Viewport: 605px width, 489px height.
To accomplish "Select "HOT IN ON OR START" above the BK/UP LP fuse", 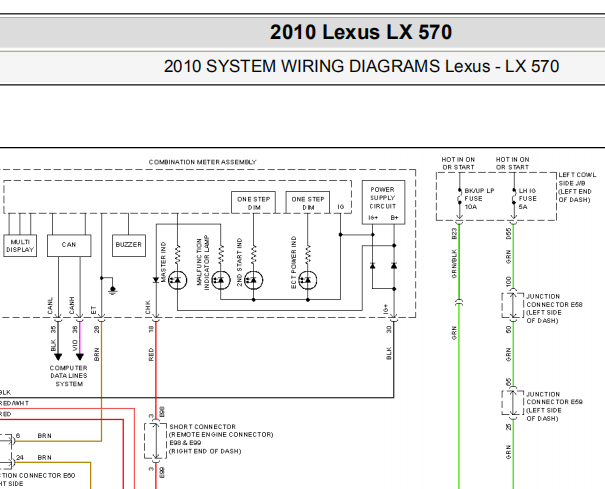I will coord(458,163).
